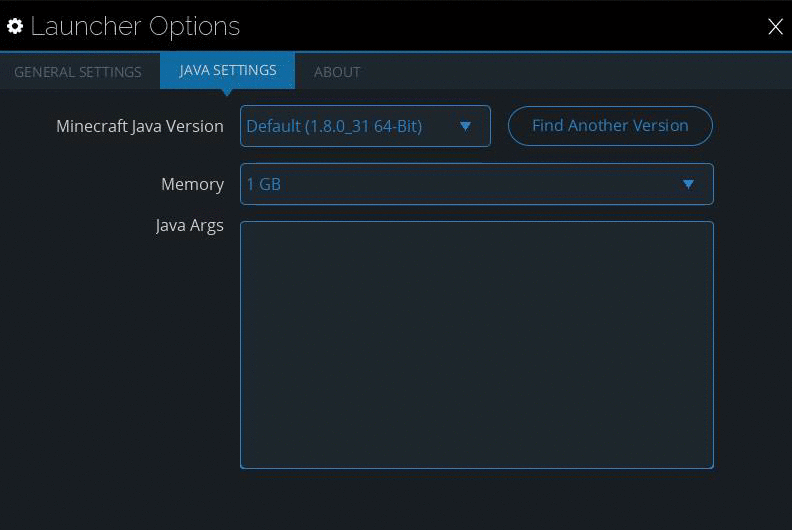Focus the Java Args text area

click(477, 345)
